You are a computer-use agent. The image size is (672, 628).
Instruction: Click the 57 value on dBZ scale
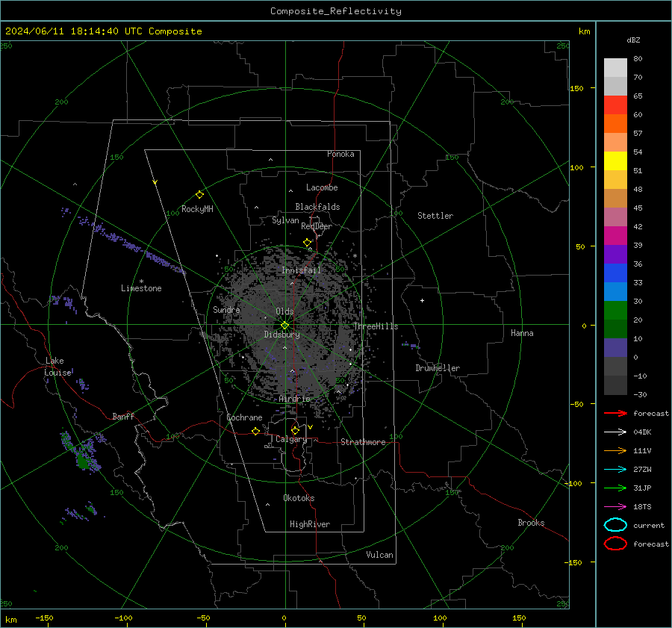pos(638,134)
